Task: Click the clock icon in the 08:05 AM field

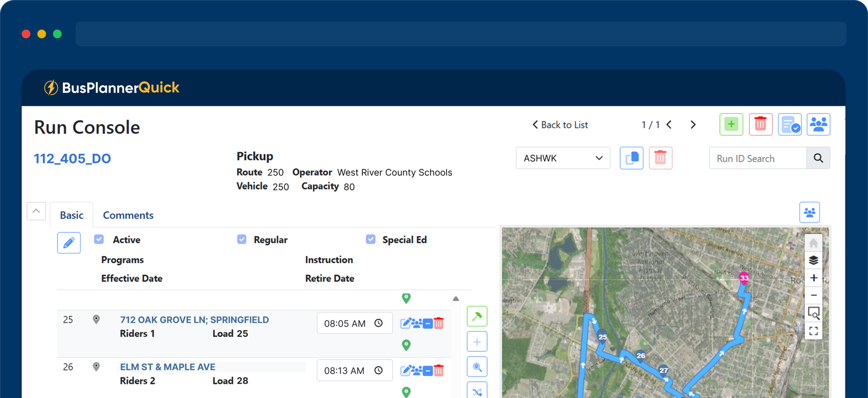Action: click(x=379, y=323)
